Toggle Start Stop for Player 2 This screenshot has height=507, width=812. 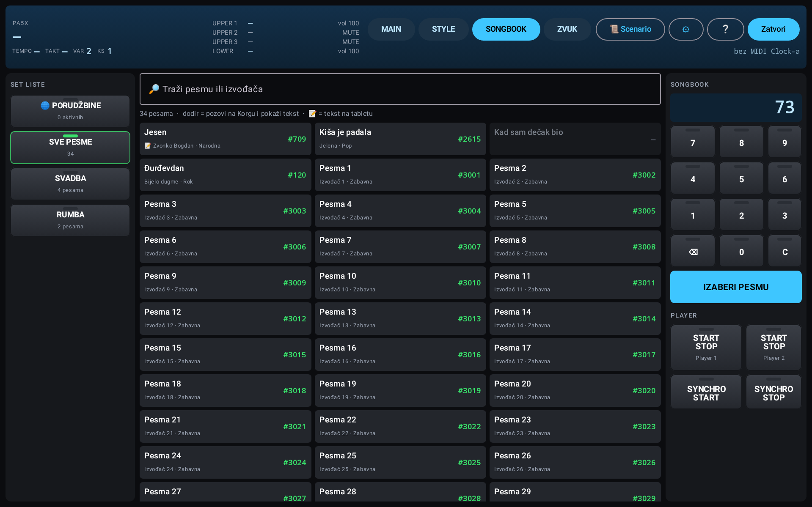[773, 348]
